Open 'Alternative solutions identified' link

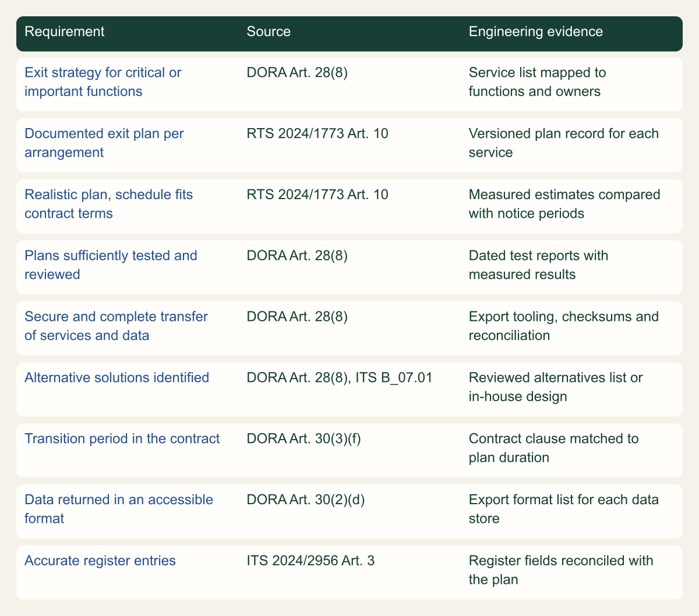[x=116, y=378]
